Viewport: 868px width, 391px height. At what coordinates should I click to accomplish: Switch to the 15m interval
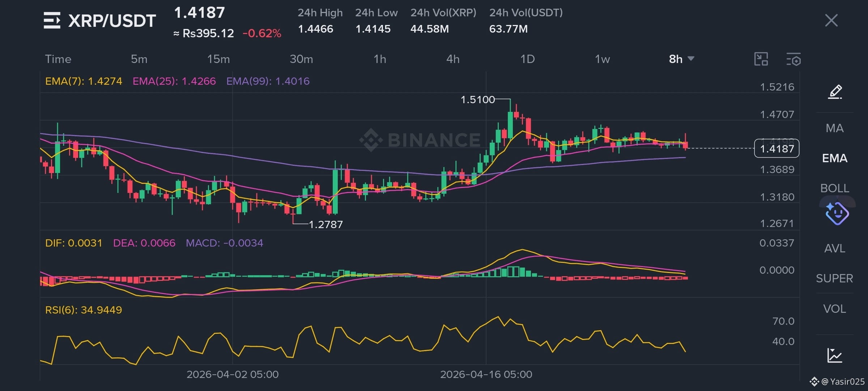pos(218,59)
